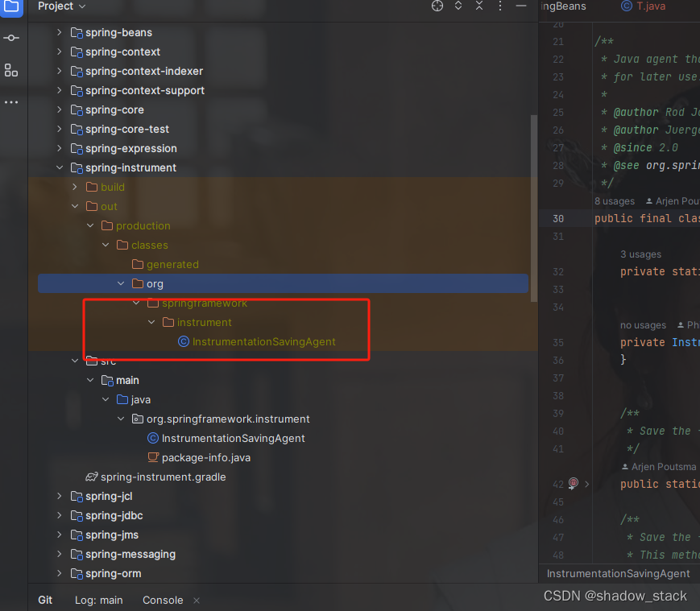The width and height of the screenshot is (700, 611).
Task: Click the 3 usages inlay hint
Action: click(640, 254)
